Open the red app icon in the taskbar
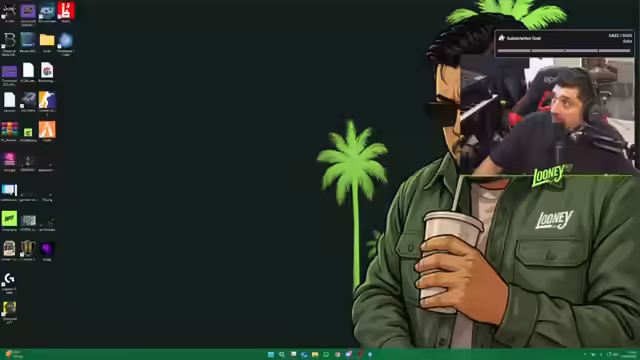The height and width of the screenshot is (360, 640). (x=360, y=354)
